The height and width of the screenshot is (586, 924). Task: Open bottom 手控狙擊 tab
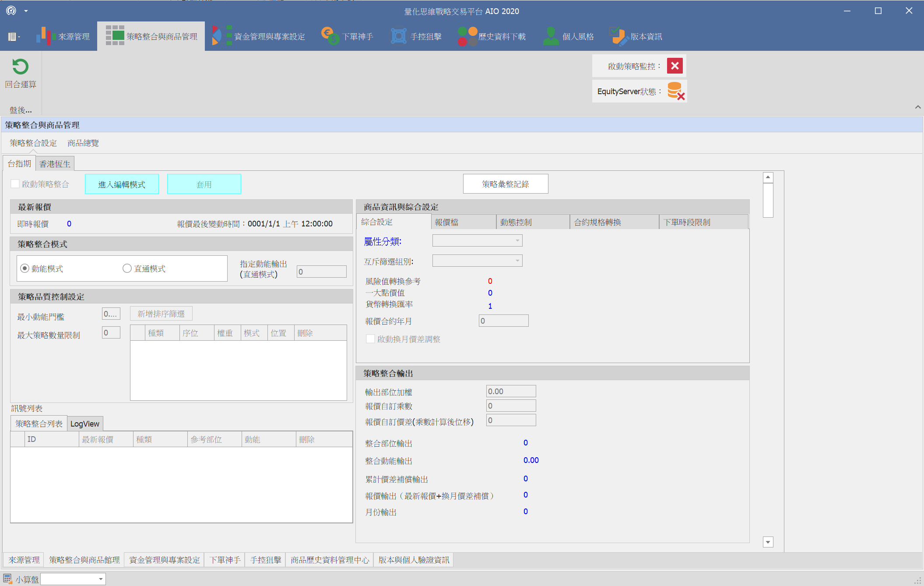pyautogui.click(x=266, y=560)
